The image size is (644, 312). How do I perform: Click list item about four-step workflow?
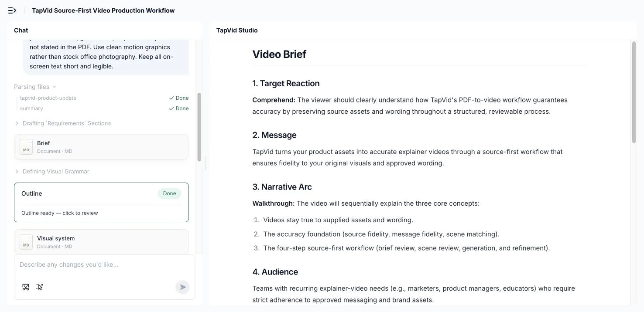point(407,248)
